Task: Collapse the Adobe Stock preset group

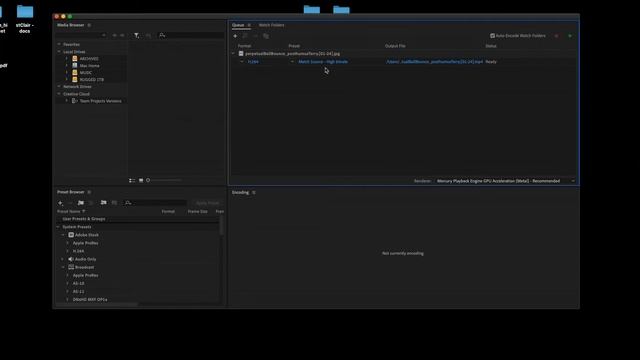Action: coord(63,235)
